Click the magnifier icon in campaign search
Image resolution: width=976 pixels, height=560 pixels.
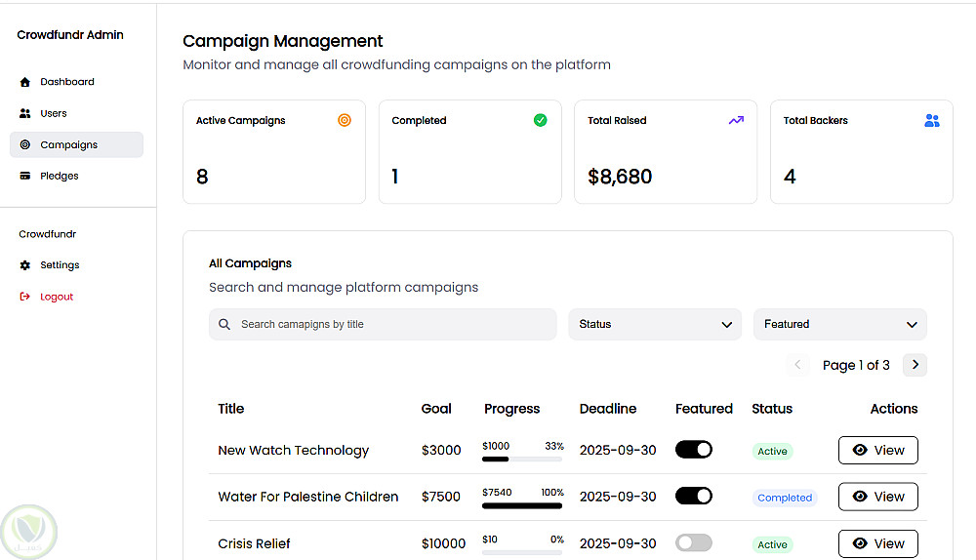point(225,325)
